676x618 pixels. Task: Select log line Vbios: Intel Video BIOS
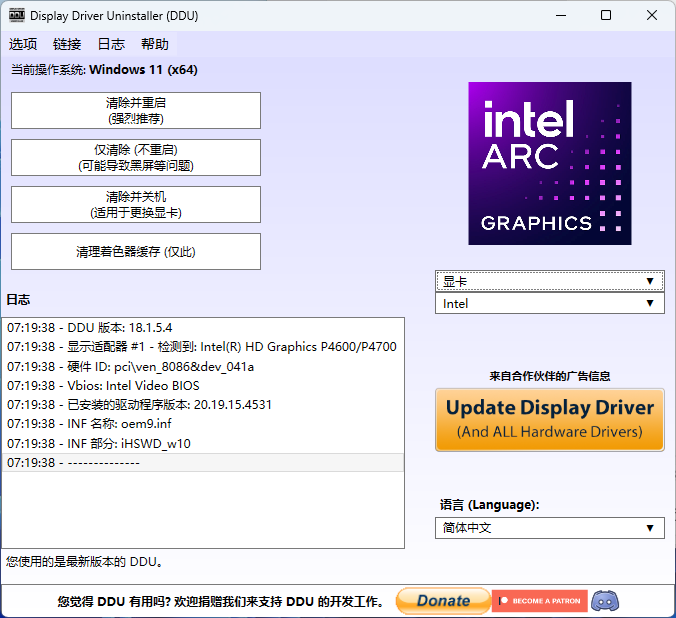pyautogui.click(x=203, y=386)
